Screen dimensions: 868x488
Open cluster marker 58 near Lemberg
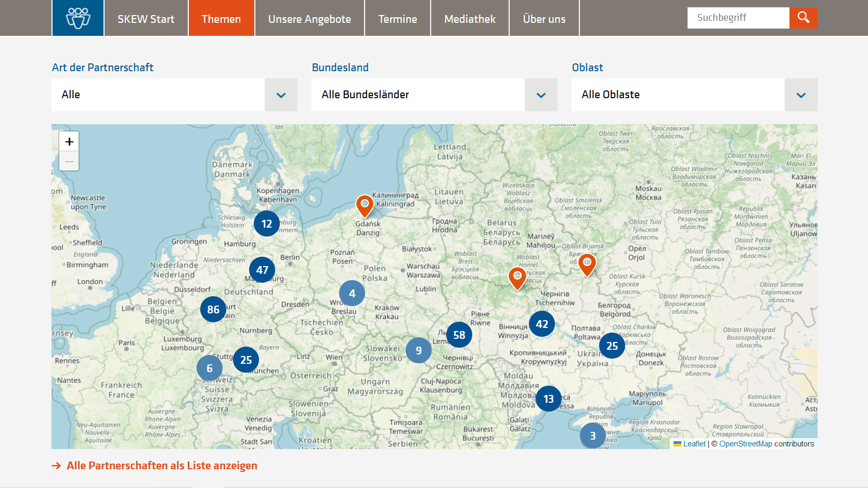[459, 335]
